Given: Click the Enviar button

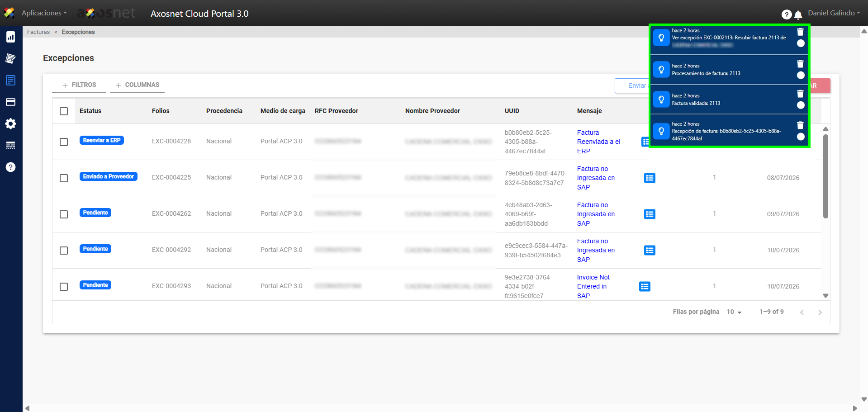Looking at the screenshot, I should 632,85.
